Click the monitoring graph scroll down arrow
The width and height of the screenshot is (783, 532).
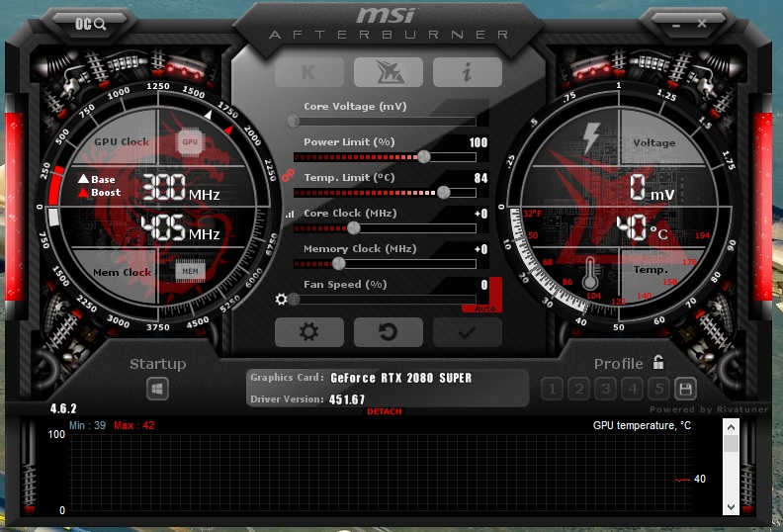pyautogui.click(x=731, y=507)
